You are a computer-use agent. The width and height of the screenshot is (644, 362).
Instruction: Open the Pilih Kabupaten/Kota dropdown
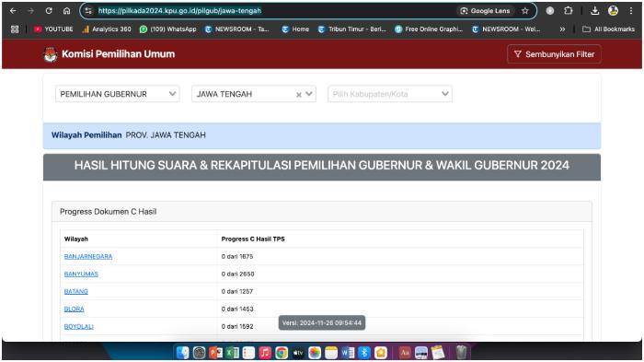pyautogui.click(x=390, y=94)
